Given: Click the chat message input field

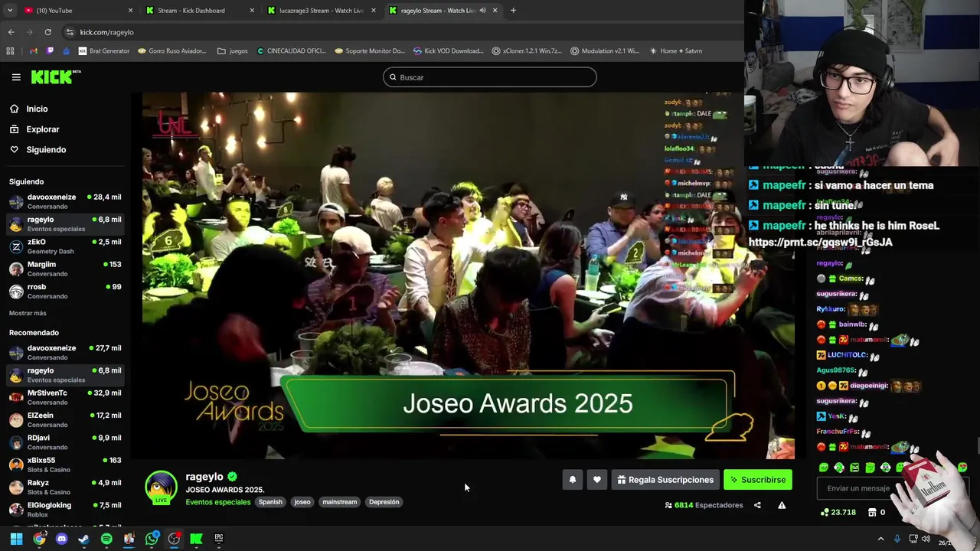Looking at the screenshot, I should [857, 488].
